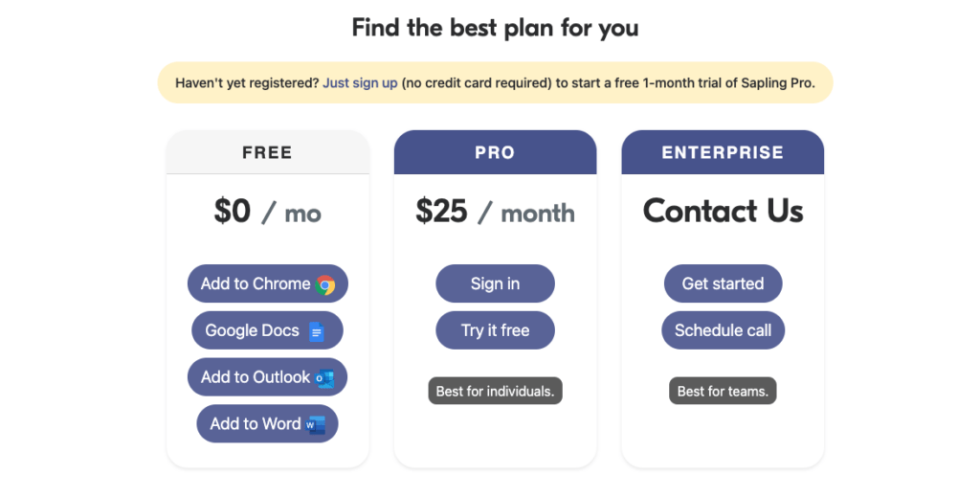980x497 pixels.
Task: Click the Outlook logo icon
Action: click(324, 377)
